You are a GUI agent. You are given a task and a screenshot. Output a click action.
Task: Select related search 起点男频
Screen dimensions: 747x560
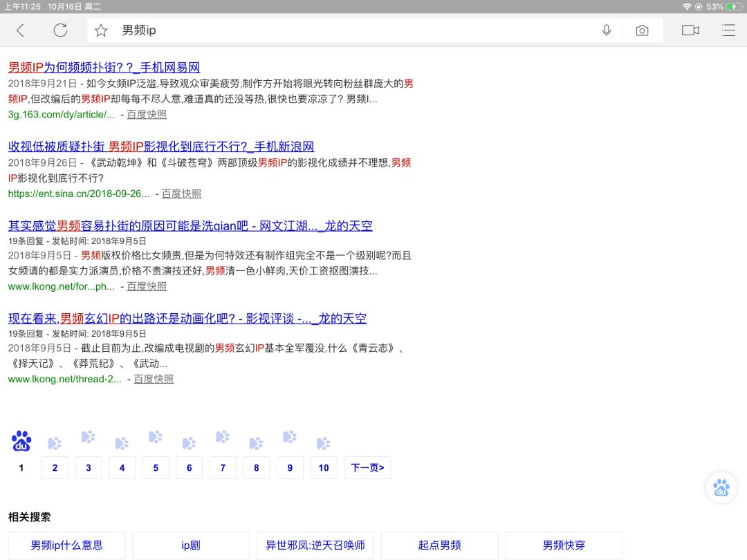coord(439,545)
